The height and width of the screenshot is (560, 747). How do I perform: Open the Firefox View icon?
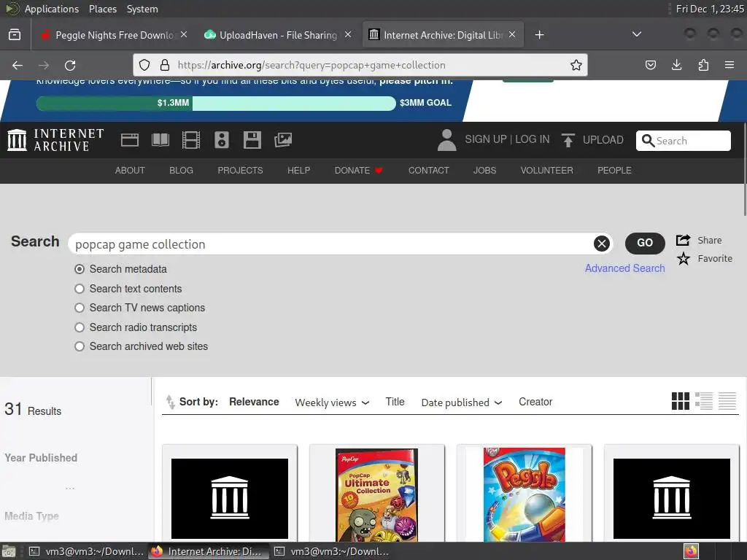tap(15, 35)
